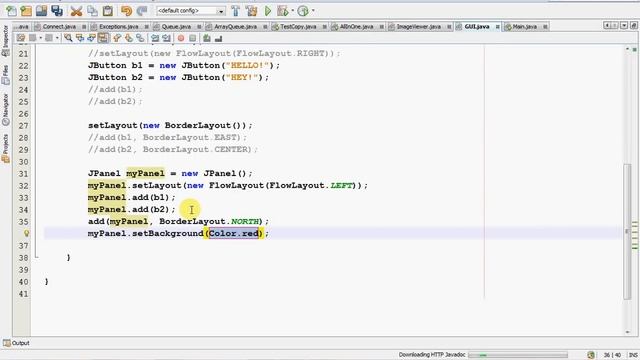Open the Projects side panel
The width and height of the screenshot is (640, 360).
coord(5,149)
